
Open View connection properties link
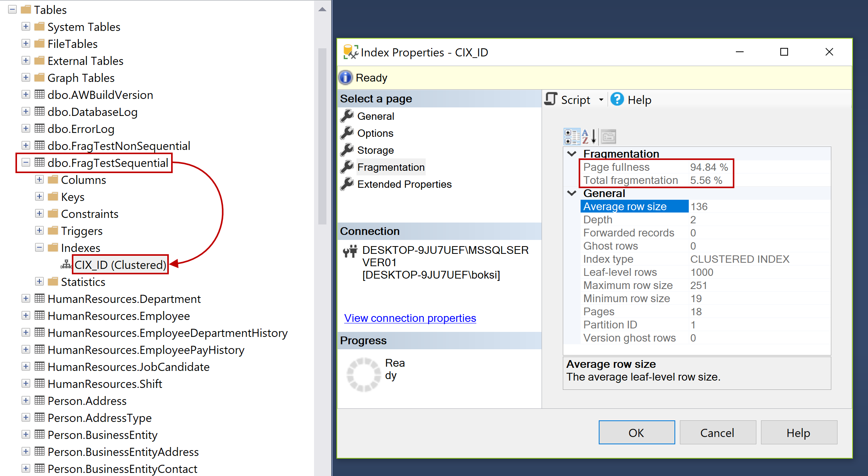click(409, 318)
